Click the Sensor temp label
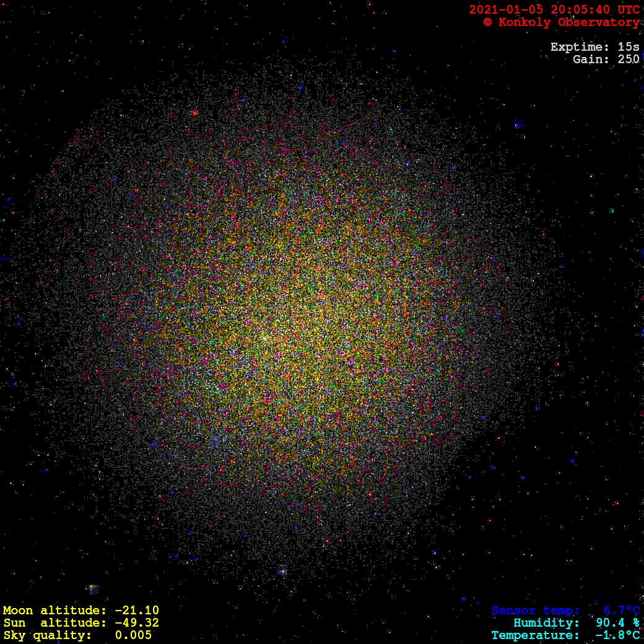644x644 pixels. (x=536, y=611)
